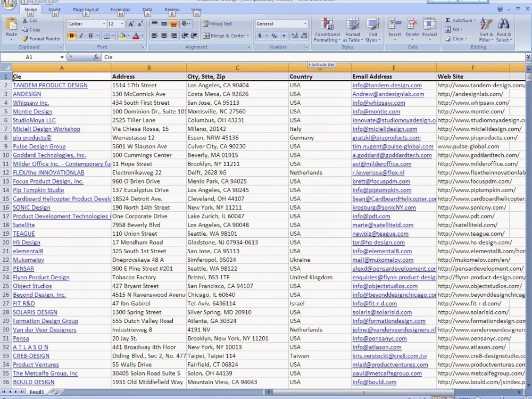The width and height of the screenshot is (532, 399).
Task: Switch to the Page Layout tab
Action: click(x=86, y=10)
